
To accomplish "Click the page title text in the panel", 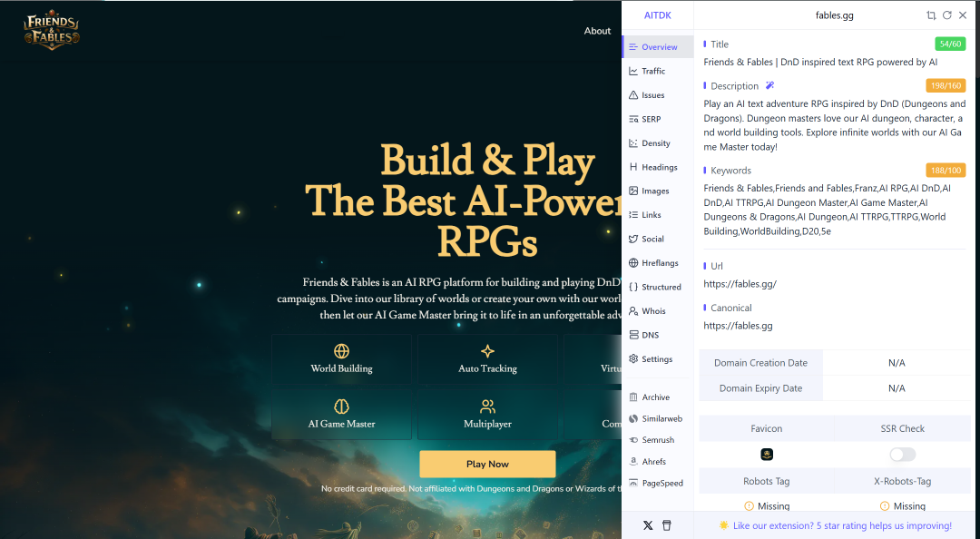I will (x=820, y=62).
